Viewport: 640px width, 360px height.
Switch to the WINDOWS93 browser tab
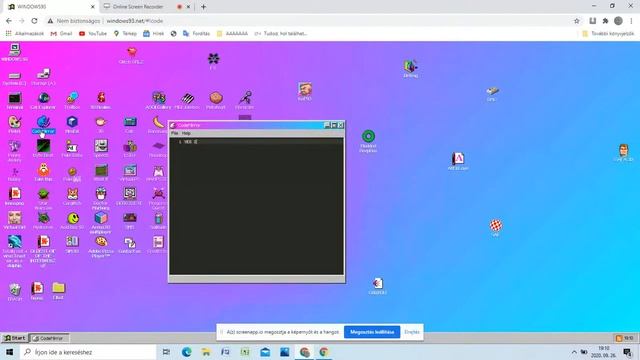point(50,7)
